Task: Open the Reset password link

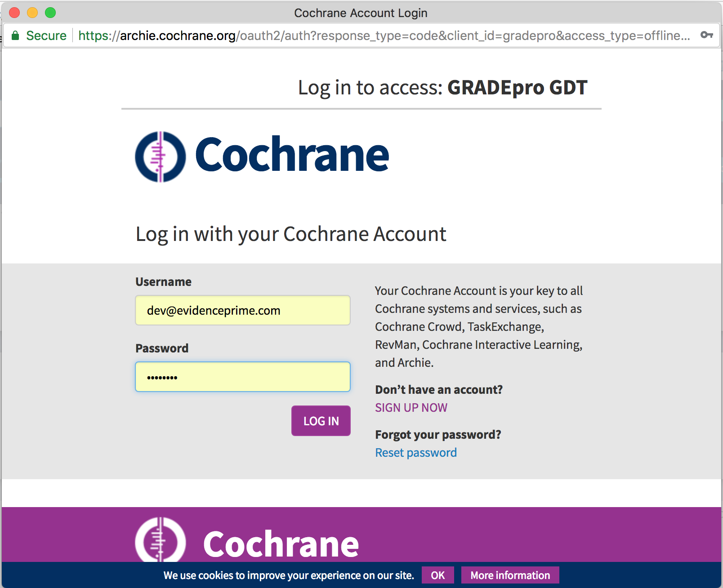Action: [416, 452]
